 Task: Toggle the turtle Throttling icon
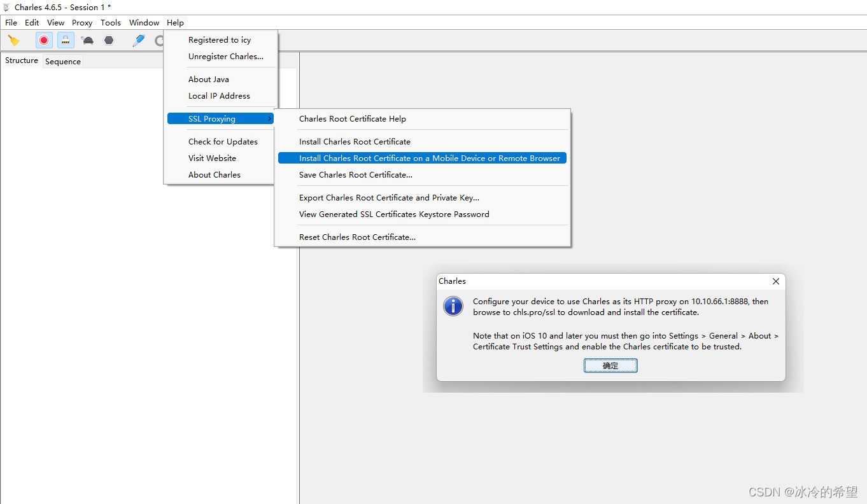88,40
